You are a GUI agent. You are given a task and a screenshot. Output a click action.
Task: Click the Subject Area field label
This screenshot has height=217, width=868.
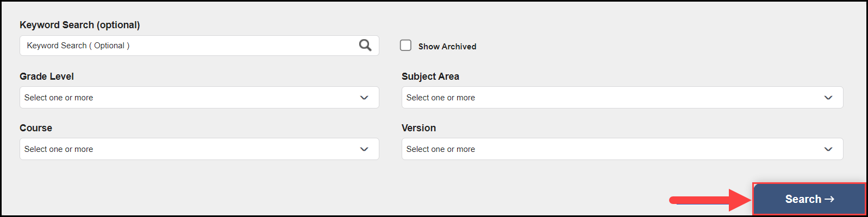click(430, 76)
